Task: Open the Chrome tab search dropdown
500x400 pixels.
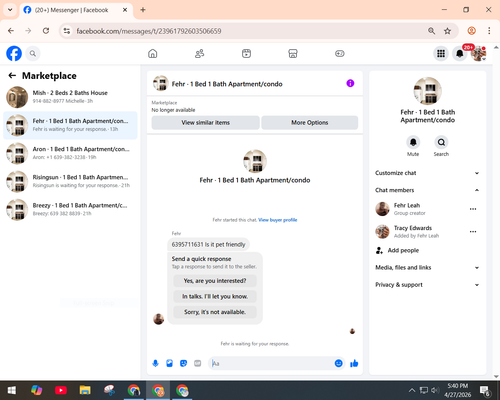Action: [x=10, y=10]
